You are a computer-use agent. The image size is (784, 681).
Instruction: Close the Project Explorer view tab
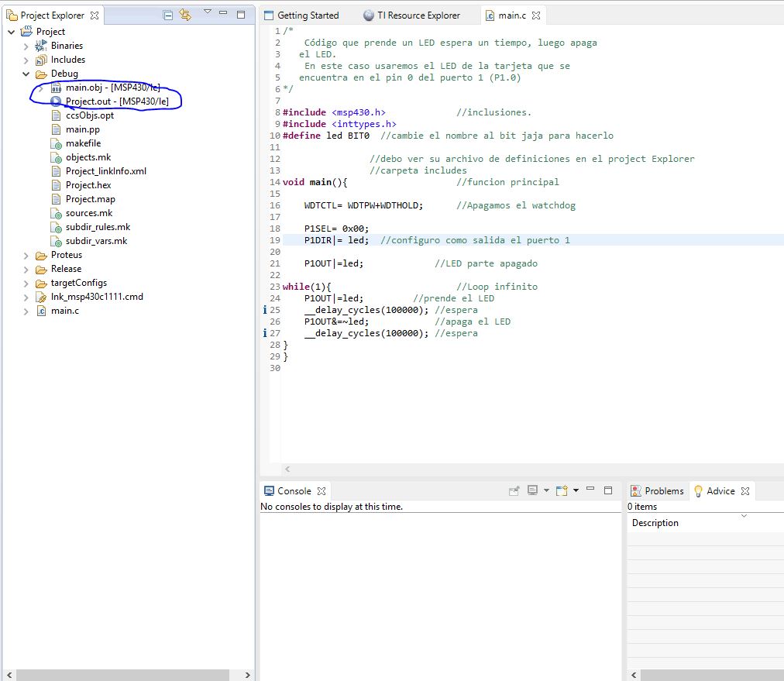[x=95, y=15]
